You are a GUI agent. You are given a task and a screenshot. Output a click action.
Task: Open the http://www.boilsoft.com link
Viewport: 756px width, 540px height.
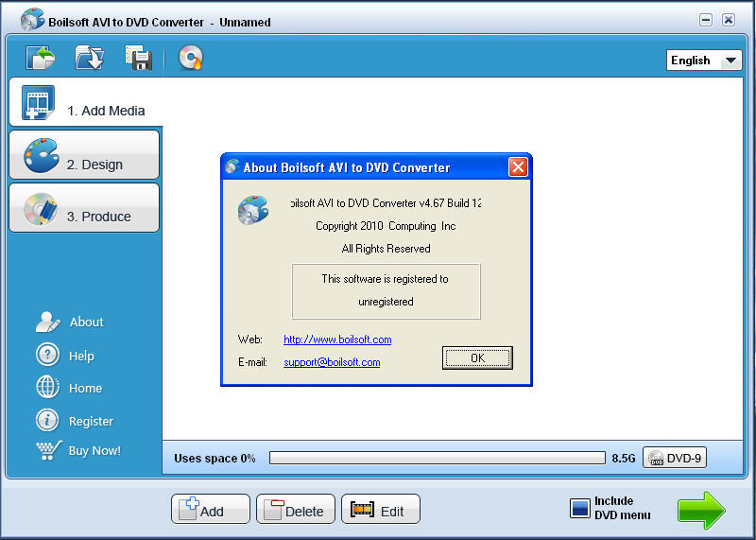tap(337, 340)
